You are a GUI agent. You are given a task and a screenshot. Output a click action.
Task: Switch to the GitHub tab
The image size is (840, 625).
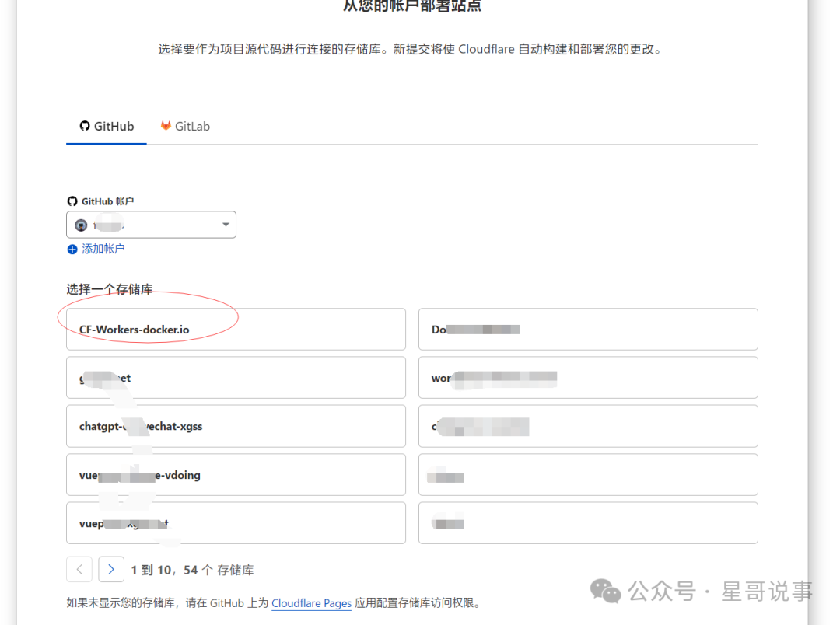(x=107, y=127)
